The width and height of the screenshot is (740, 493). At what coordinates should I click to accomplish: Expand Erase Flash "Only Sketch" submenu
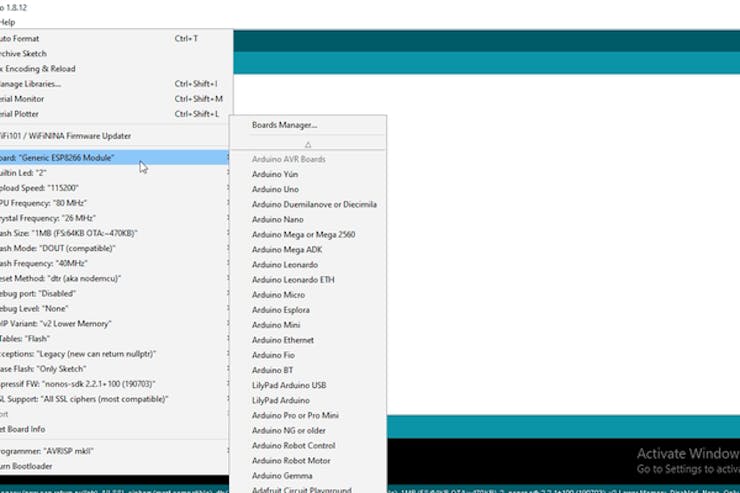click(x=116, y=369)
